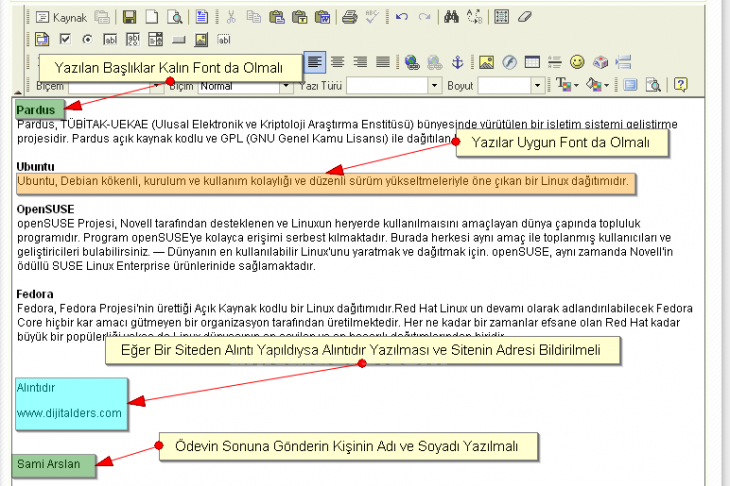Open Find with the binoculars icon

point(451,17)
